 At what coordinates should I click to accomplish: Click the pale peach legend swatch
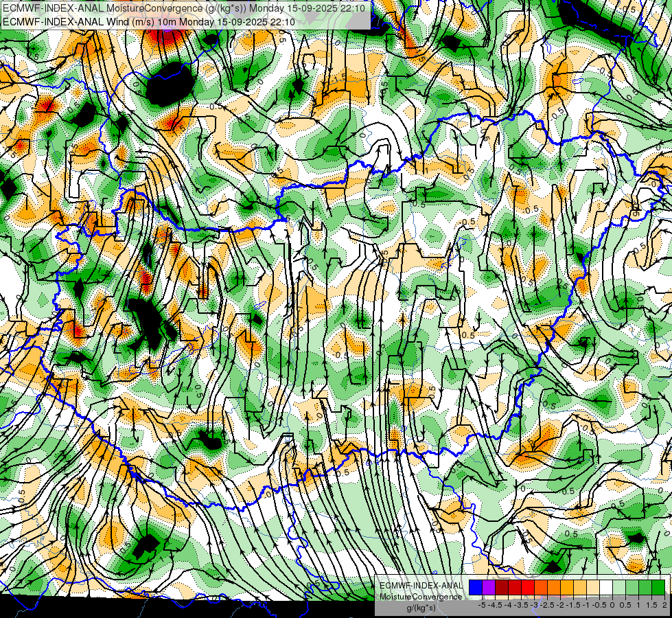coord(593,587)
